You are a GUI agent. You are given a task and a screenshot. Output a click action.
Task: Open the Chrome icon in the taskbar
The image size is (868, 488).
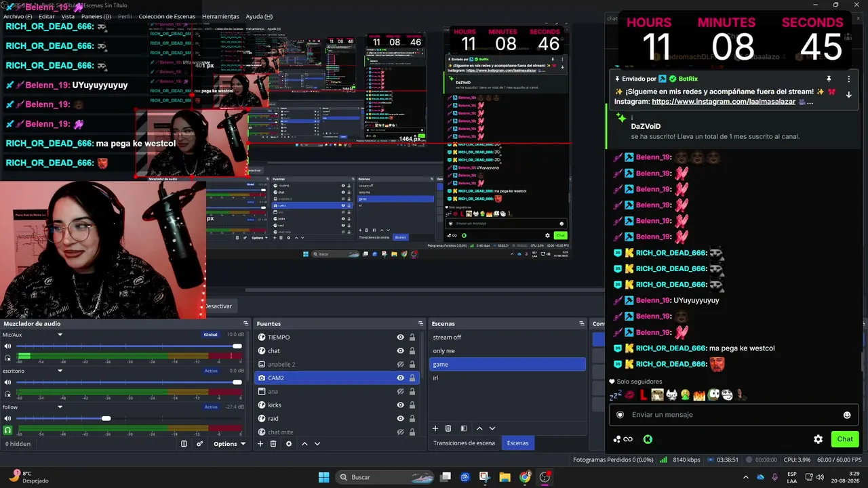point(525,477)
